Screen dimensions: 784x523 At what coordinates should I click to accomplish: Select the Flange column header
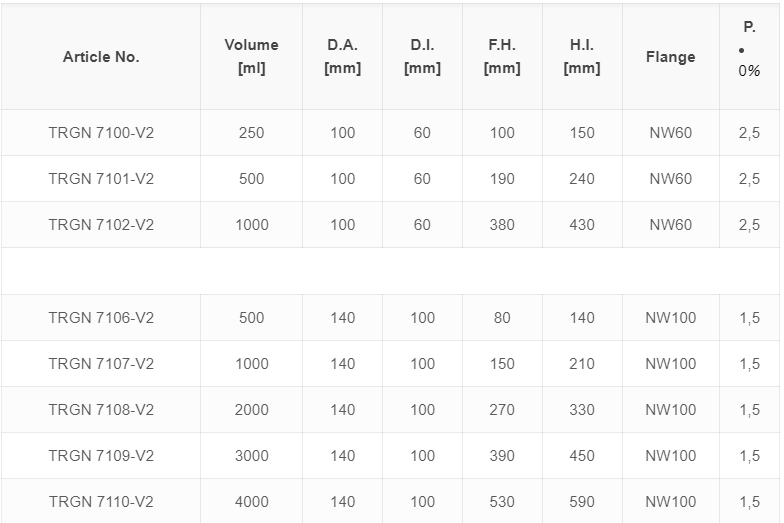point(670,57)
